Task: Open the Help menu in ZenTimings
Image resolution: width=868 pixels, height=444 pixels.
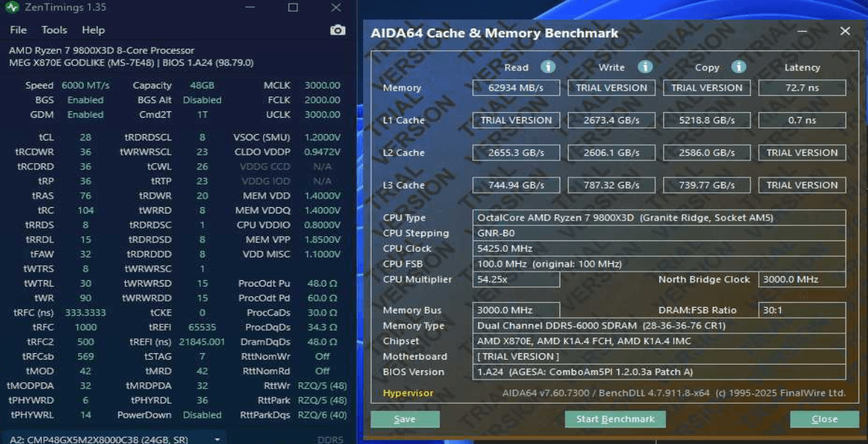Action: [x=93, y=30]
